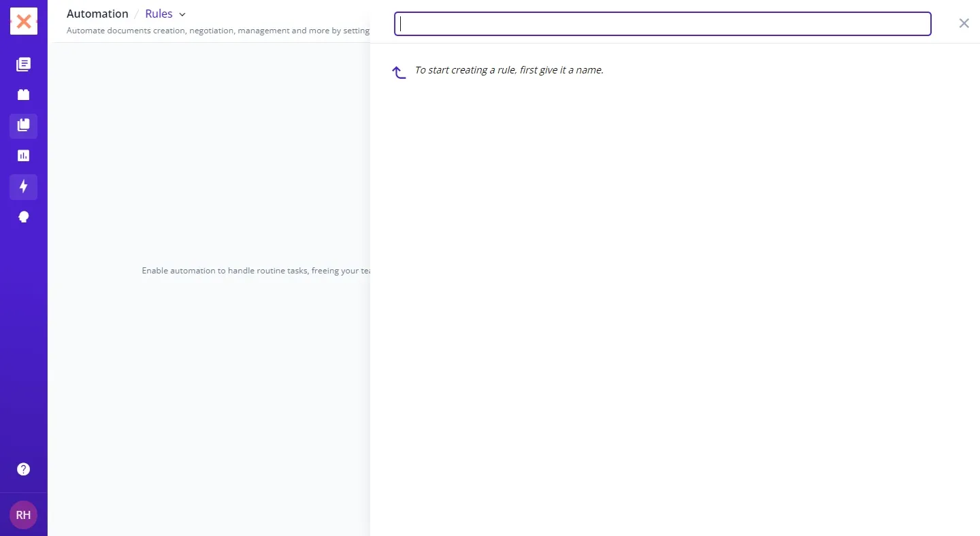Open the Documents section in sidebar
Image resolution: width=980 pixels, height=536 pixels.
[23, 65]
